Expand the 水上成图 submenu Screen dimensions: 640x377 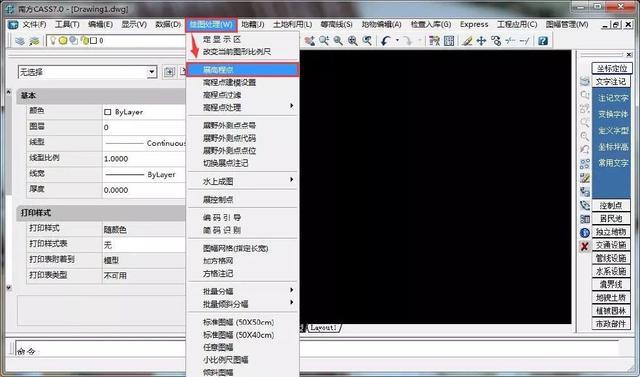click(242, 181)
